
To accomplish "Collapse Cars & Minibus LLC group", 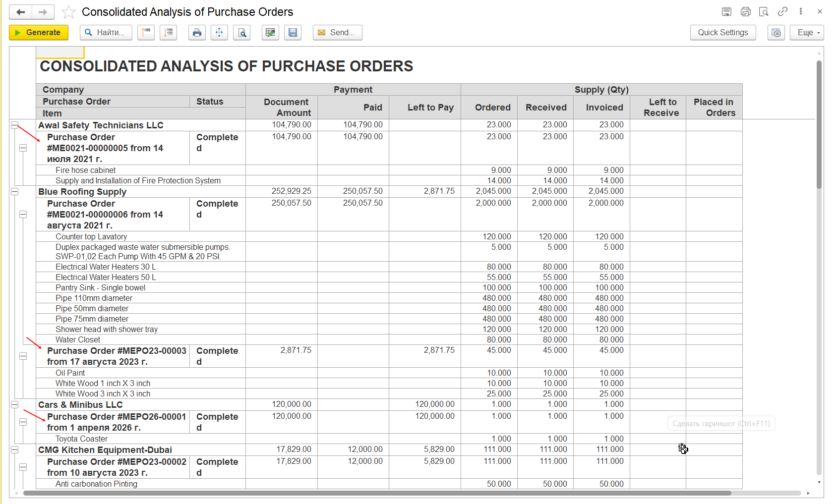I will click(15, 405).
